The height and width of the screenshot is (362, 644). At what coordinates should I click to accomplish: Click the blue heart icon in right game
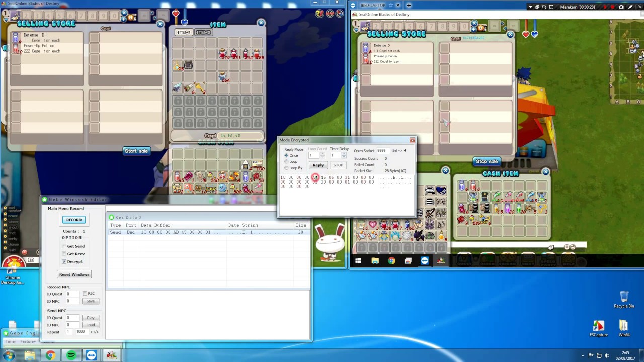point(534,34)
